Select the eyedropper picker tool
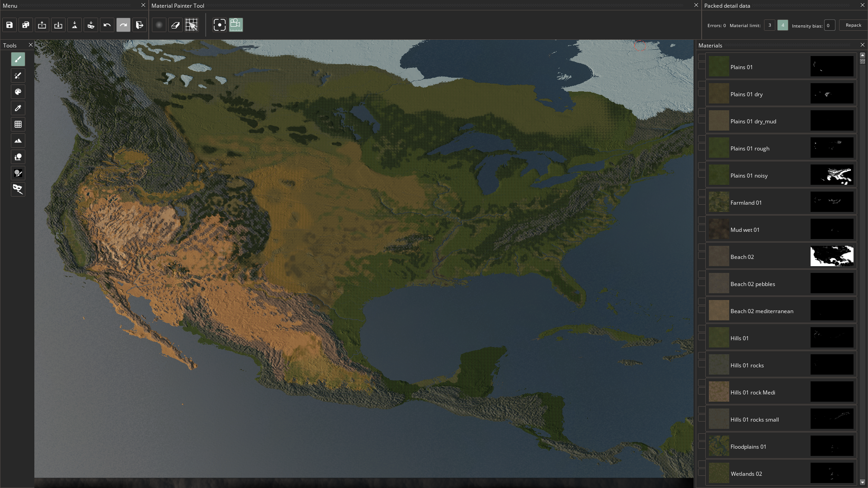The width and height of the screenshot is (868, 488). (x=18, y=108)
